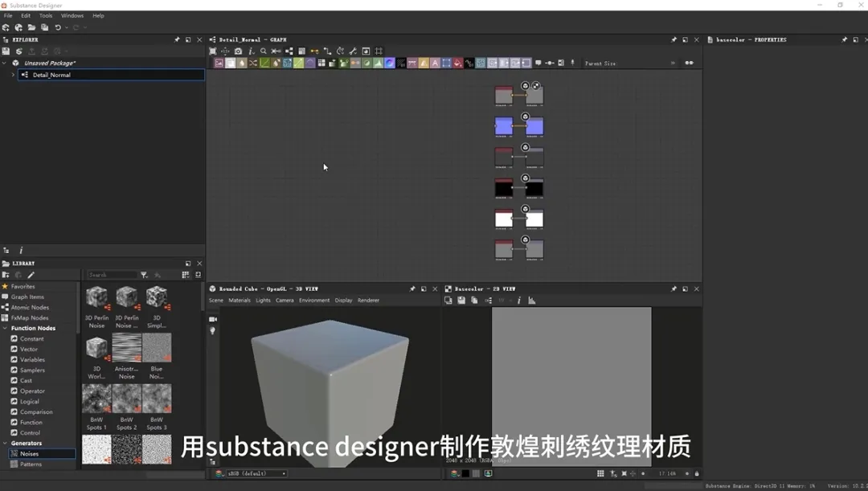Click the search magnifier icon in the Graph toolbar
Viewport: 868px width, 491px height.
pyautogui.click(x=264, y=51)
